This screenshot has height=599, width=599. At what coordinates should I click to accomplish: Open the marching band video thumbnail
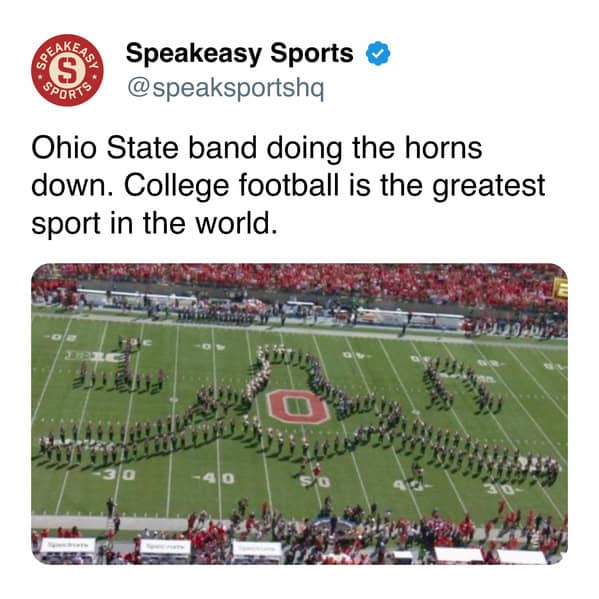pyautogui.click(x=300, y=414)
